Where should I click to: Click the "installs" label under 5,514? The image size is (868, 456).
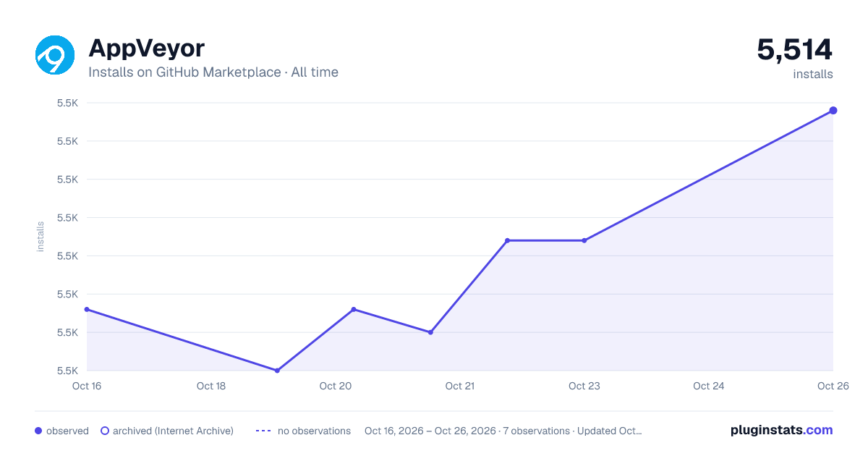point(813,74)
